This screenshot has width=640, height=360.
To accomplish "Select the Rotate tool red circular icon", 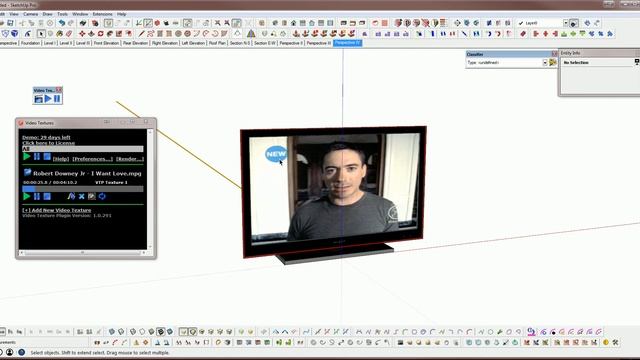I will pyautogui.click(x=100, y=33).
